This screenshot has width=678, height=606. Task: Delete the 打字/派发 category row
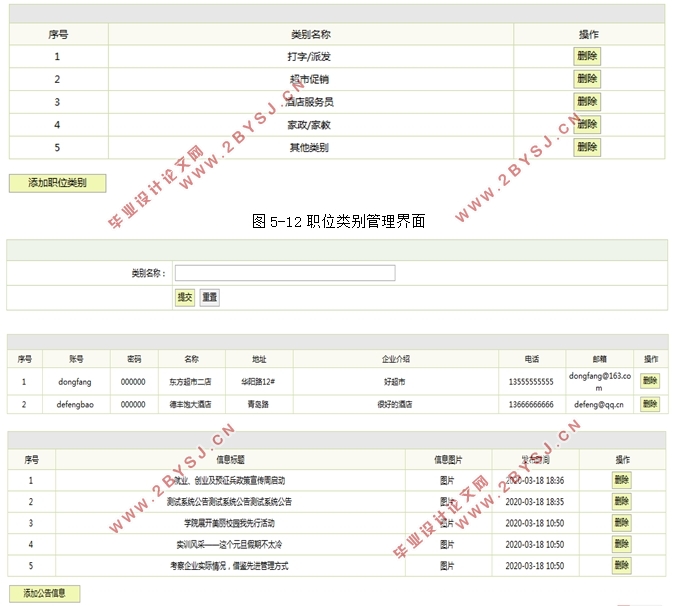point(587,56)
